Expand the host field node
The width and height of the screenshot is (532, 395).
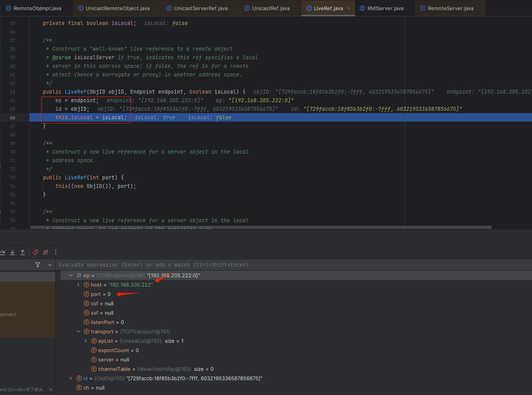click(x=78, y=285)
